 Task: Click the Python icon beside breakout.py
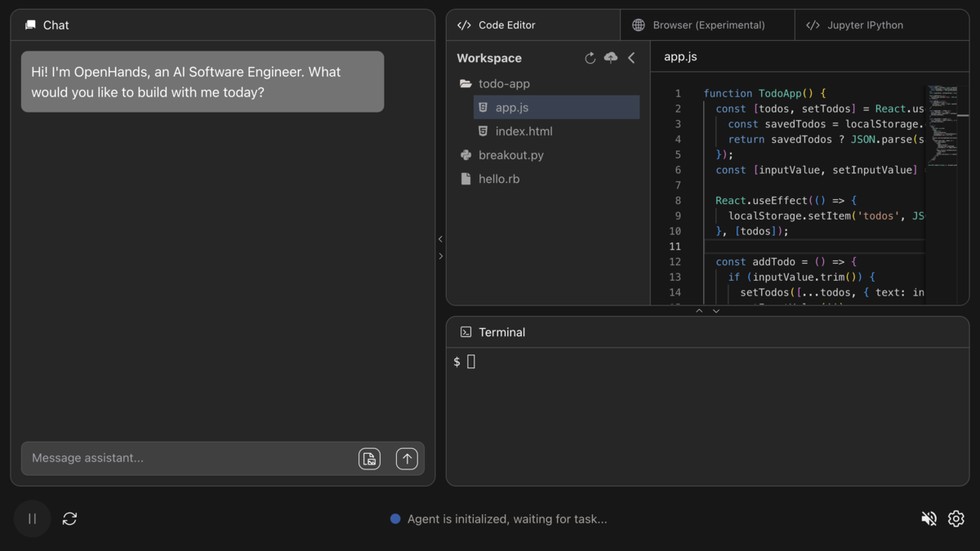point(465,154)
